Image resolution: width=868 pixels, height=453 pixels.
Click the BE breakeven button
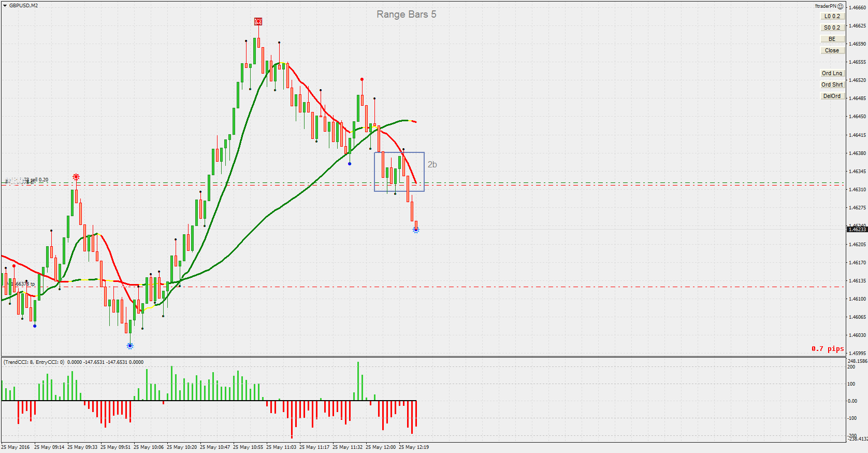tap(832, 39)
